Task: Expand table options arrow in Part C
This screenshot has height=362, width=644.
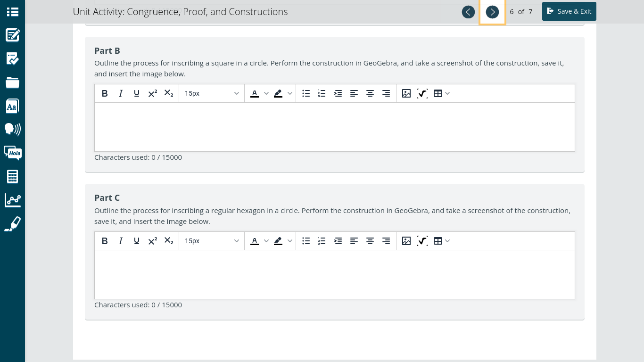Action: pyautogui.click(x=447, y=241)
